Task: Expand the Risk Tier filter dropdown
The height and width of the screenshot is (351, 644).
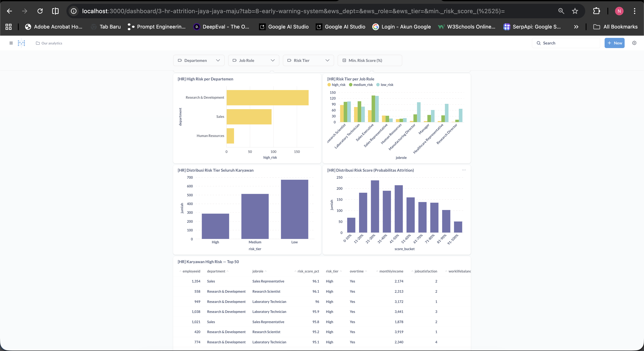Action: click(308, 60)
